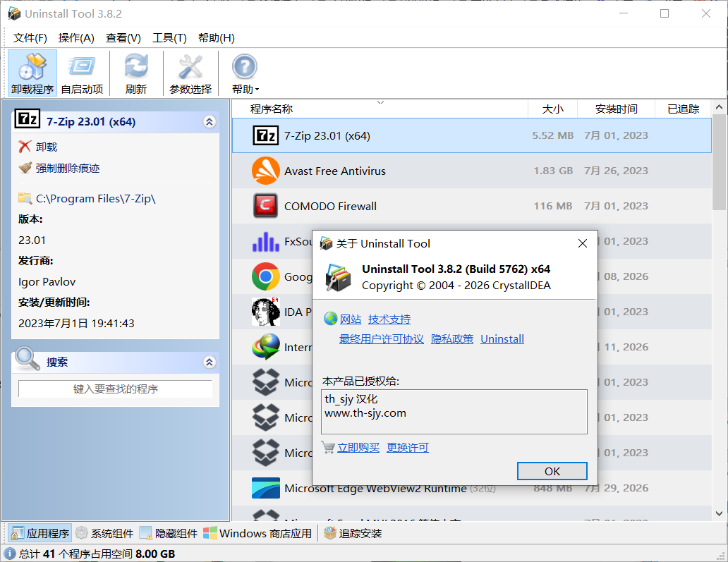Click the 刷新 refresh toolbar icon
This screenshot has height=562, width=728.
tap(136, 73)
